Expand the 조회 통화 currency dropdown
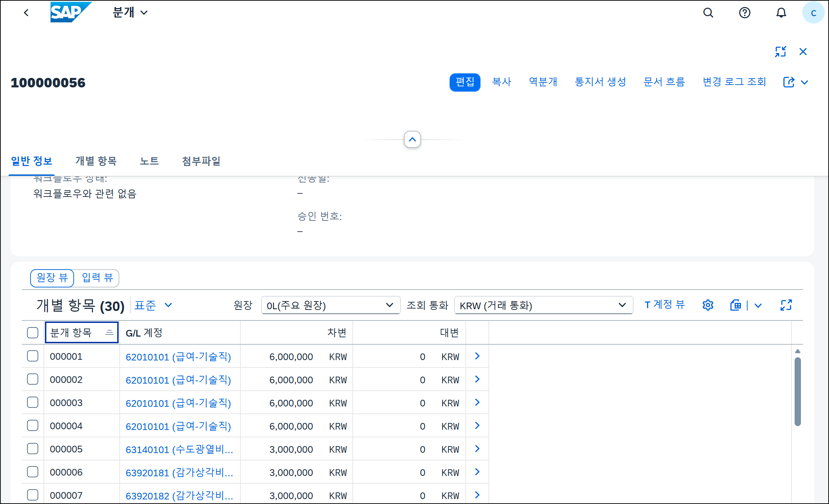The height and width of the screenshot is (504, 829). click(x=543, y=305)
